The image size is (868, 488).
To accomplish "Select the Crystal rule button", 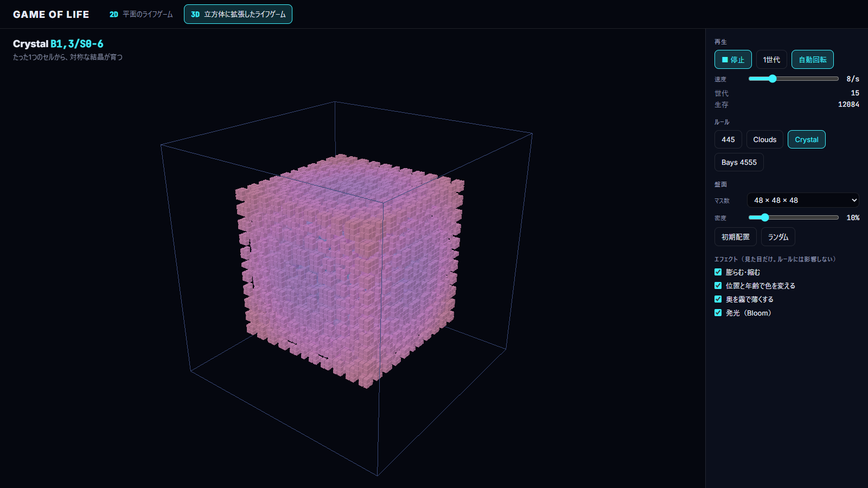I will click(x=807, y=139).
